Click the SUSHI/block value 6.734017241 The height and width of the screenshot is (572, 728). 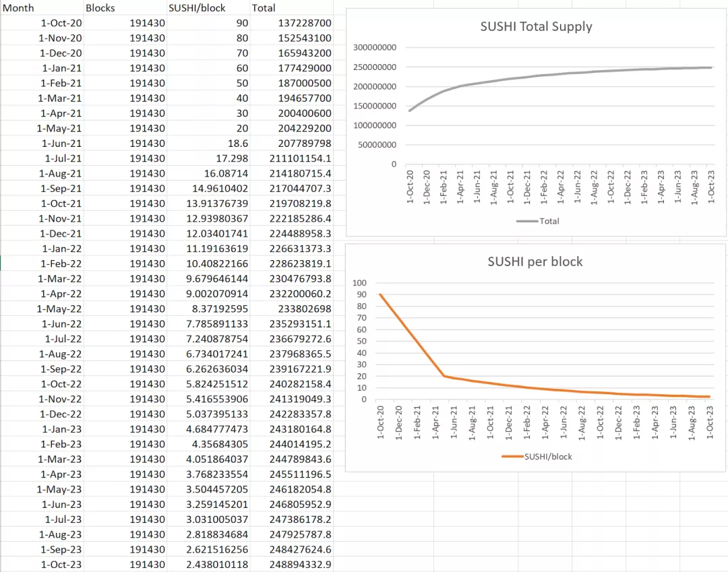[x=208, y=354]
